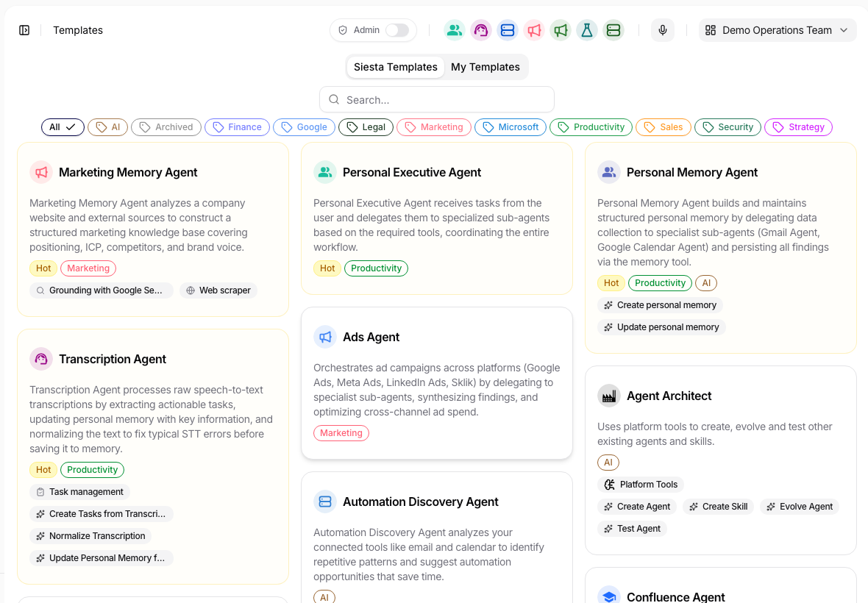868x603 pixels.
Task: Click the Create Skill chip
Action: [718, 507]
